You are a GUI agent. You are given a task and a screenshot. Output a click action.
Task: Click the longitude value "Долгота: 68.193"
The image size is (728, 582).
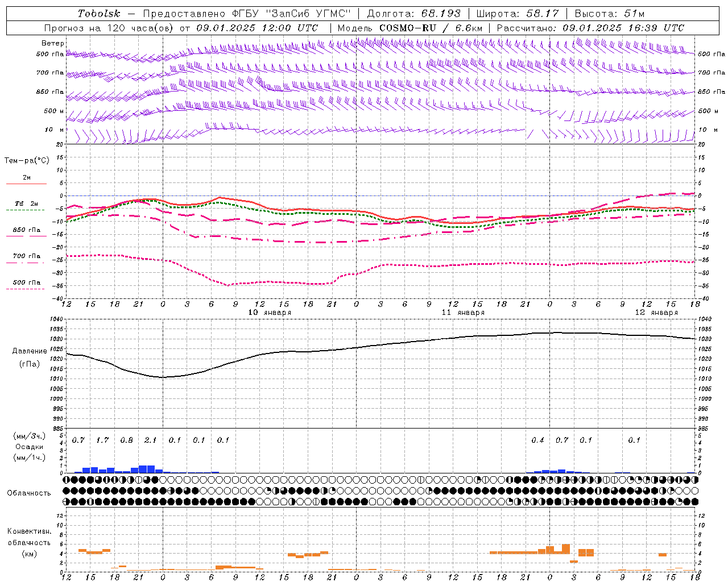click(x=413, y=14)
